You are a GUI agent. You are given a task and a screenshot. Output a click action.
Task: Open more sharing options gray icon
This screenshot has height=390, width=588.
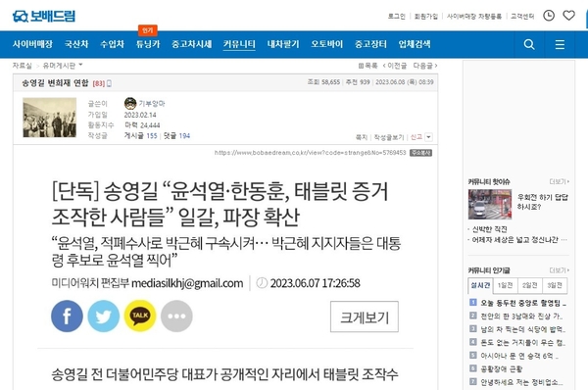176,317
